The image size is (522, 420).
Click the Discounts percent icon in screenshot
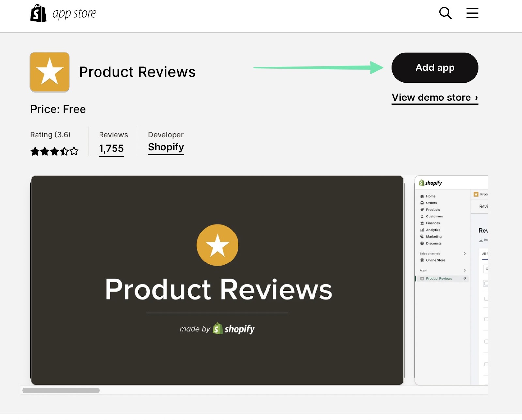[x=422, y=244]
